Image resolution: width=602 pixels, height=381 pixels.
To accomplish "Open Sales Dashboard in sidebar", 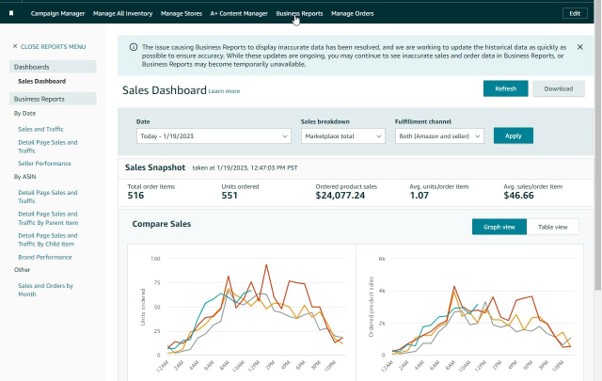I will point(42,81).
